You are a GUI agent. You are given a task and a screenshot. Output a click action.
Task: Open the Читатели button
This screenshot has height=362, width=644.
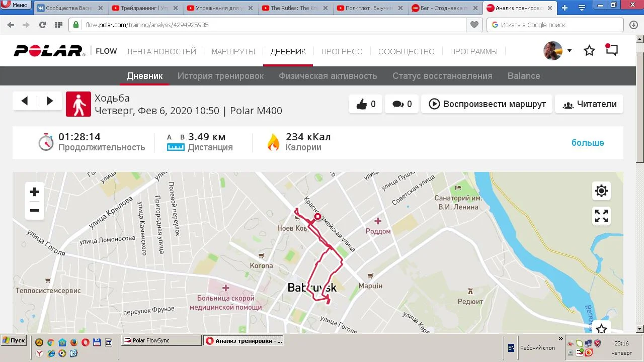click(x=589, y=104)
